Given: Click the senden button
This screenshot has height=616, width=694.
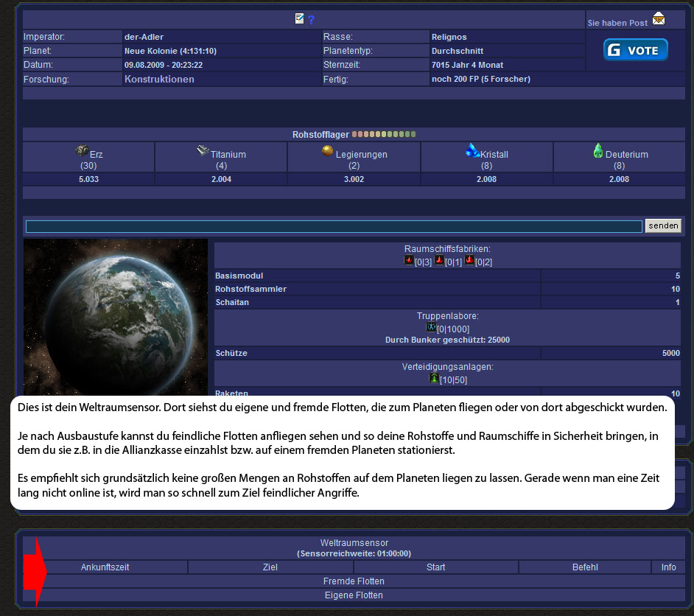Looking at the screenshot, I should tap(663, 226).
